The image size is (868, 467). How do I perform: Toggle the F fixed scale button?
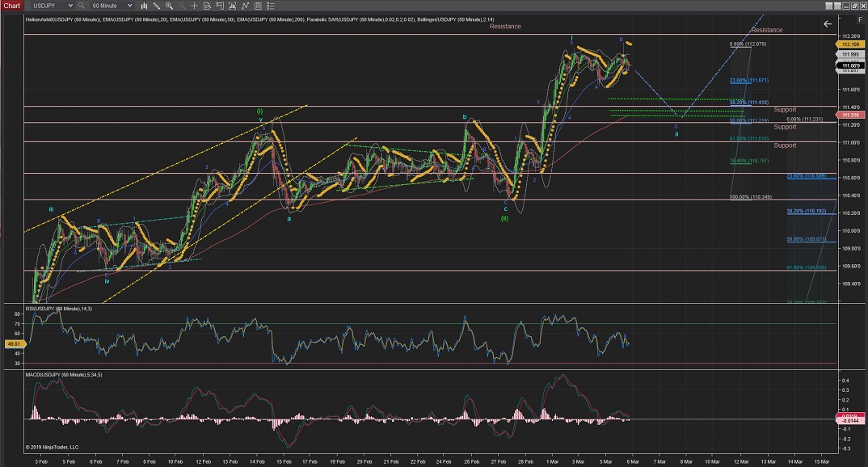(x=860, y=19)
